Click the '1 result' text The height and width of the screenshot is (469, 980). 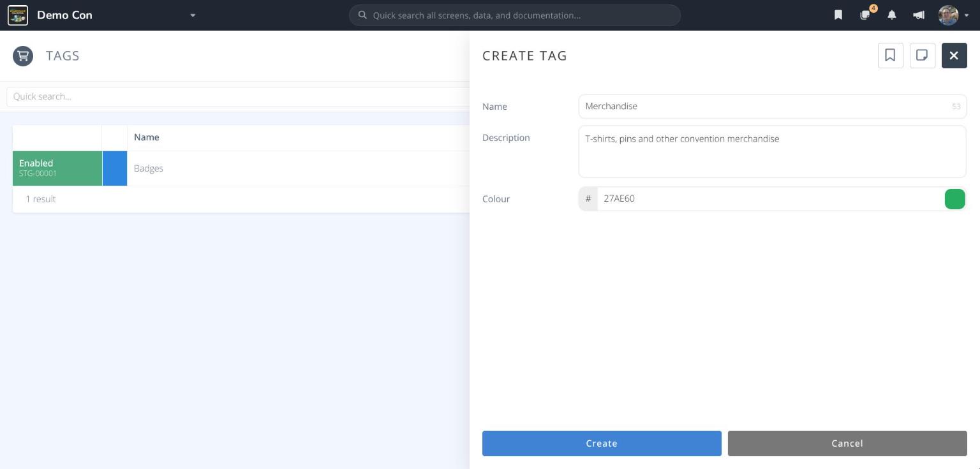[40, 199]
